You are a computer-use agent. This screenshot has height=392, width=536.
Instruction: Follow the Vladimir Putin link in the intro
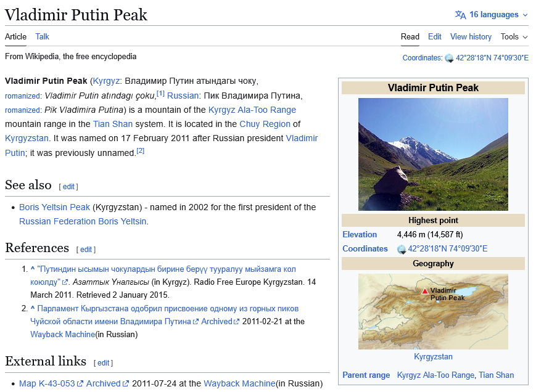click(x=302, y=139)
